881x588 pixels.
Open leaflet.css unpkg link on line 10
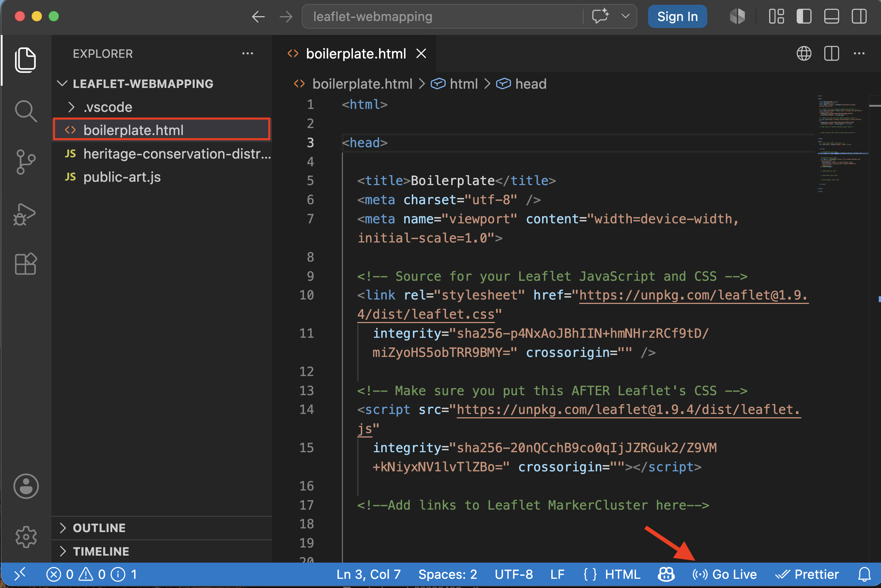[693, 295]
